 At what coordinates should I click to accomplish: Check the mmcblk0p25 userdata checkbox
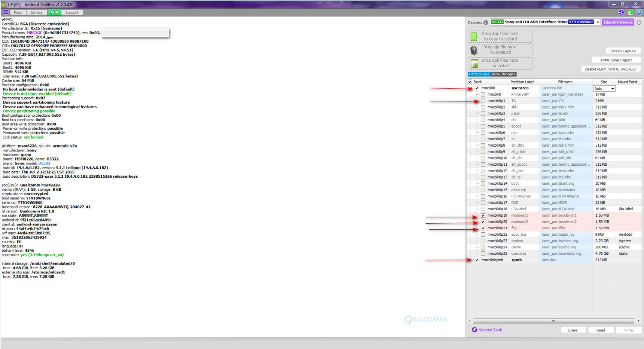pos(483,254)
